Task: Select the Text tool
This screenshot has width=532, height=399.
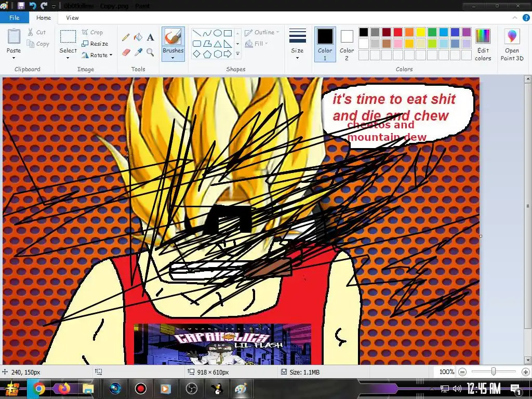Action: (x=150, y=37)
